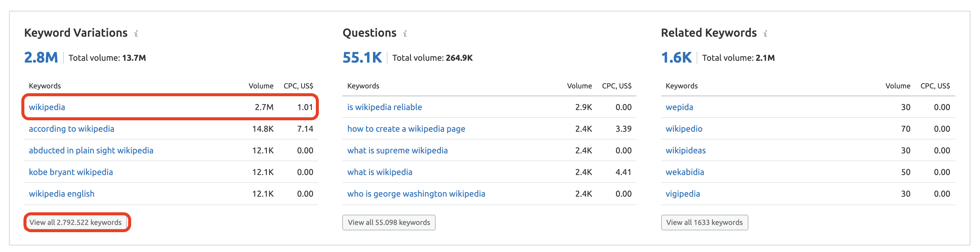Select Keywords header in Related Keywords table
This screenshot has height=252, width=980.
[681, 86]
